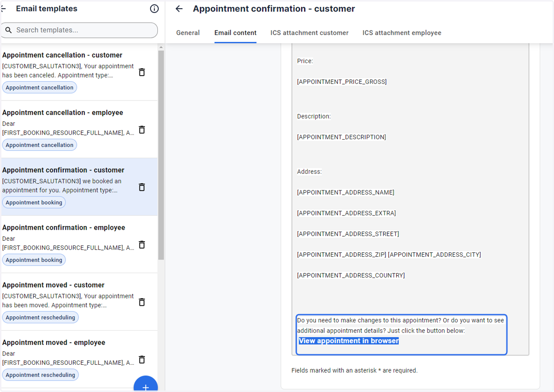Click the [APPOINTMENT_ADDRESS_NAME] placeholder
Image resolution: width=554 pixels, height=392 pixels.
345,192
